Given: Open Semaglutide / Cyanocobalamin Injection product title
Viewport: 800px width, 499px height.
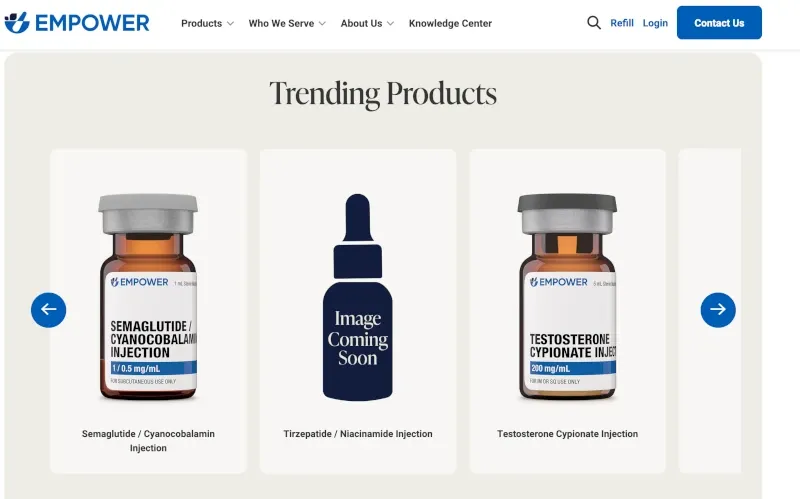Looking at the screenshot, I should [x=148, y=441].
